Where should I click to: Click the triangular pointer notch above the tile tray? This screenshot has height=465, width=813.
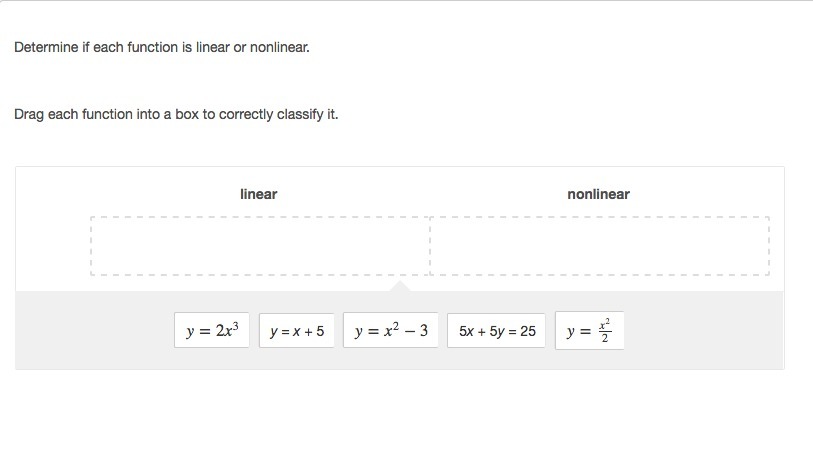400,287
